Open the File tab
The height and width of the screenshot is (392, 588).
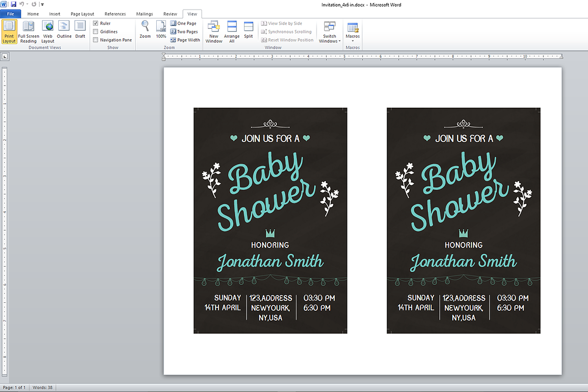tap(10, 14)
